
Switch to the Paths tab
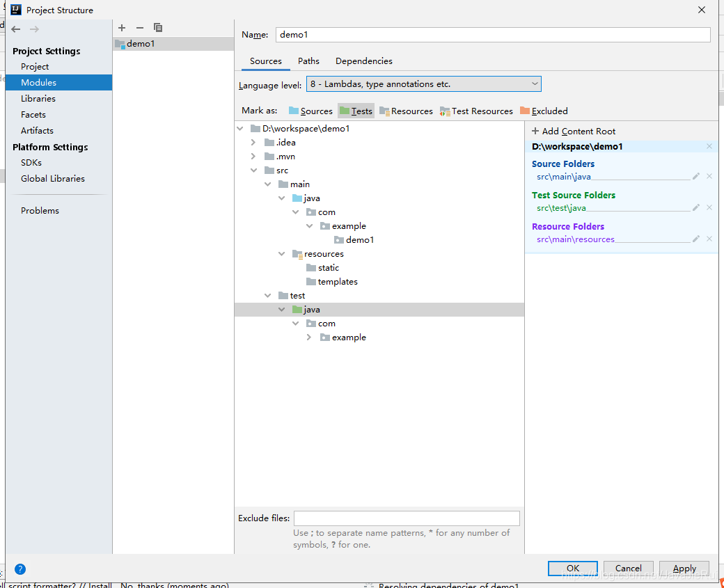[x=308, y=61]
